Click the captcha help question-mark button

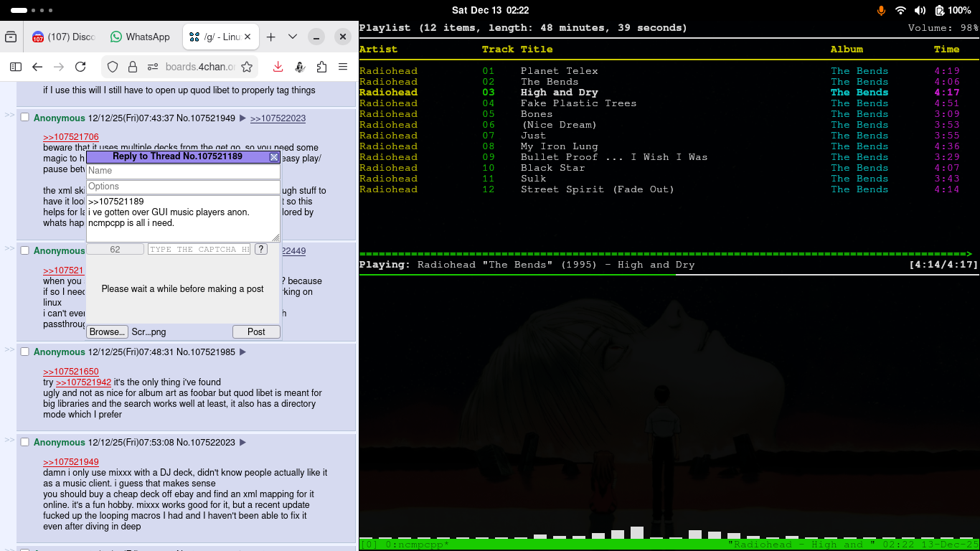click(261, 249)
